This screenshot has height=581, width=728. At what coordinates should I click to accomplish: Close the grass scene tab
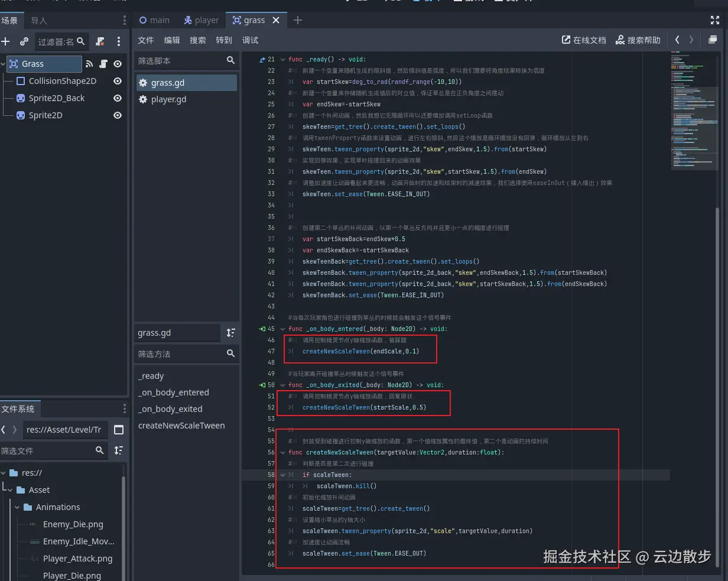[276, 20]
